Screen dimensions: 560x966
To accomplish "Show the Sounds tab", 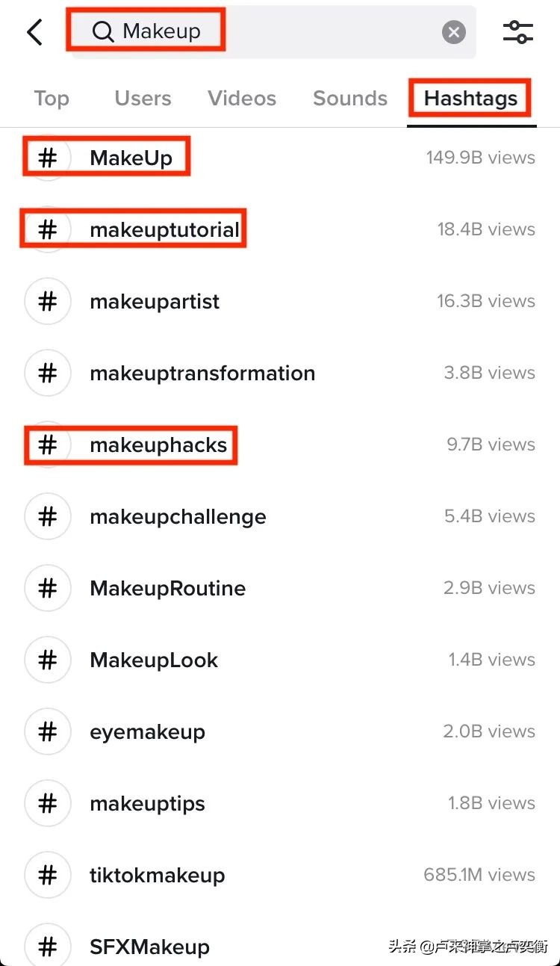I will [350, 99].
